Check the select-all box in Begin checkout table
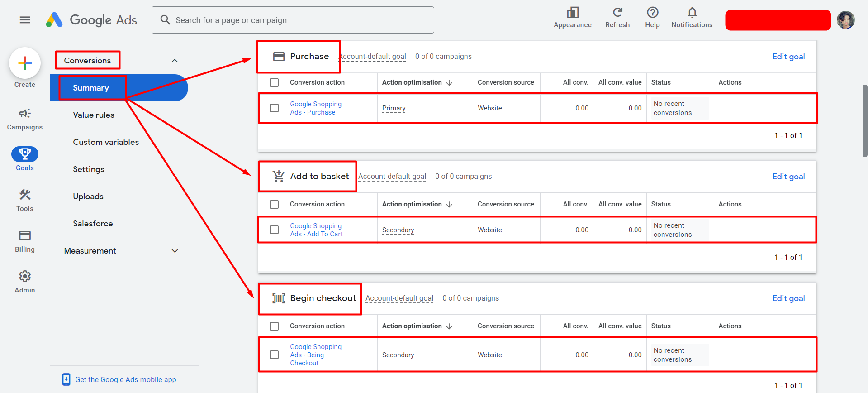The width and height of the screenshot is (868, 393). (274, 326)
